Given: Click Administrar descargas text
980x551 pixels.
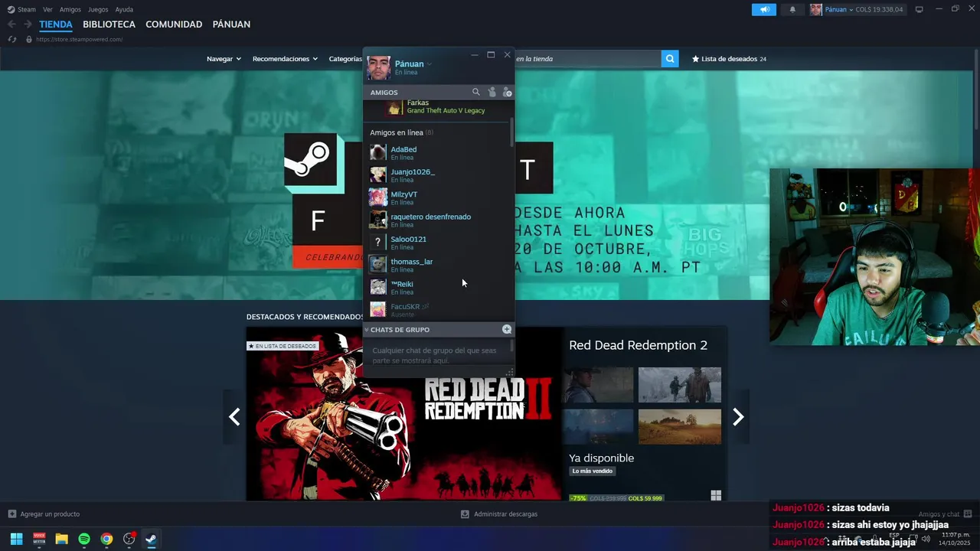Looking at the screenshot, I should 505,514.
